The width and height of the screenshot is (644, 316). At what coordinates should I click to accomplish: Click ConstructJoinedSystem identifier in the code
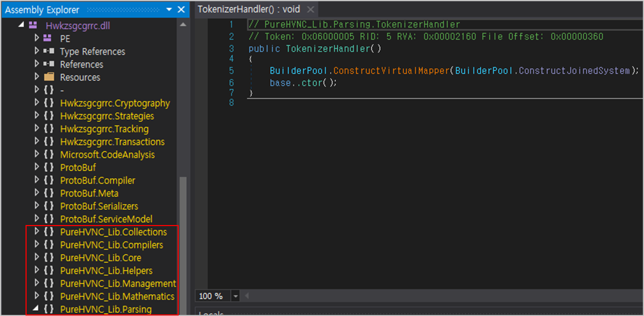click(575, 71)
